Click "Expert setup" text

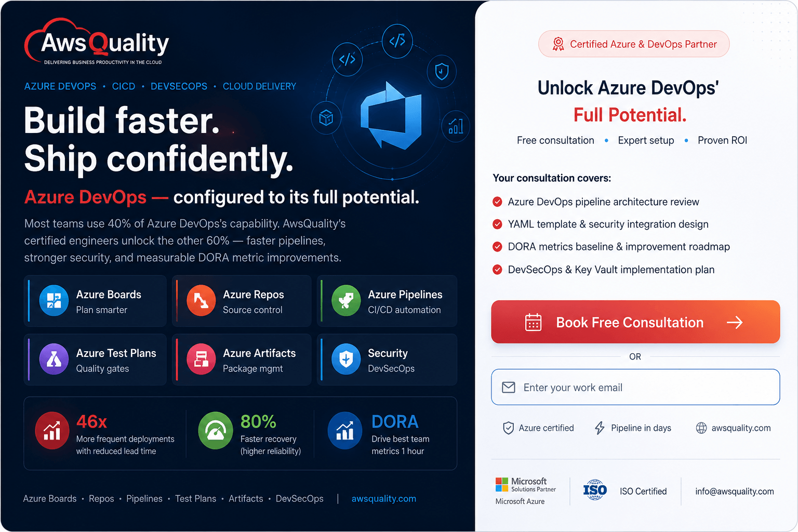click(x=646, y=140)
